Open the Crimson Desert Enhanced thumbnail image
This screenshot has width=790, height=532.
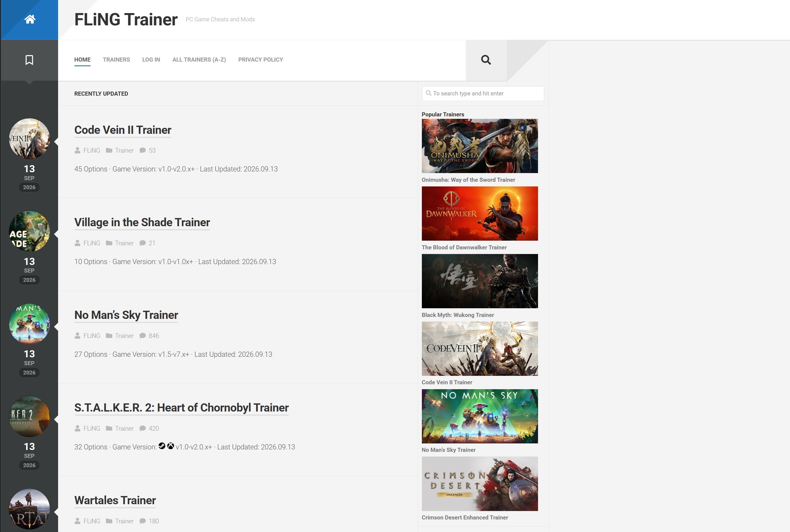(480, 483)
